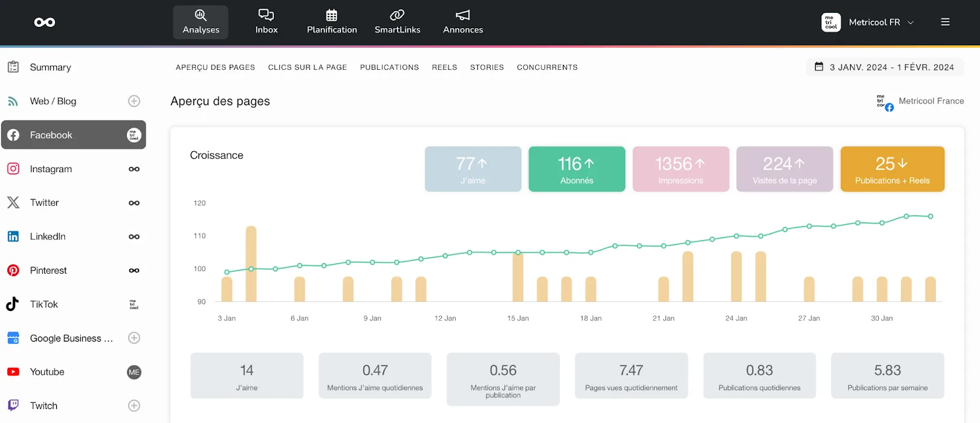The height and width of the screenshot is (423, 980).
Task: Toggle the Abonnés metric card
Action: 576,169
